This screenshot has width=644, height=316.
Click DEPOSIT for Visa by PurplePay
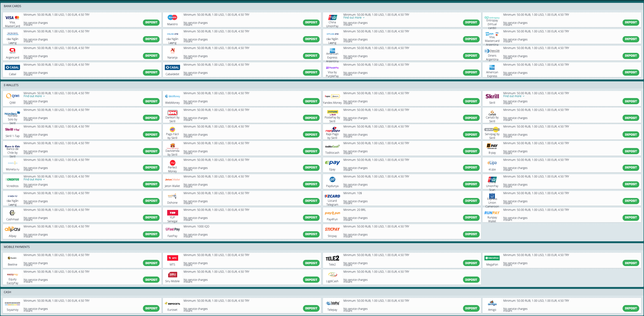point(471,72)
